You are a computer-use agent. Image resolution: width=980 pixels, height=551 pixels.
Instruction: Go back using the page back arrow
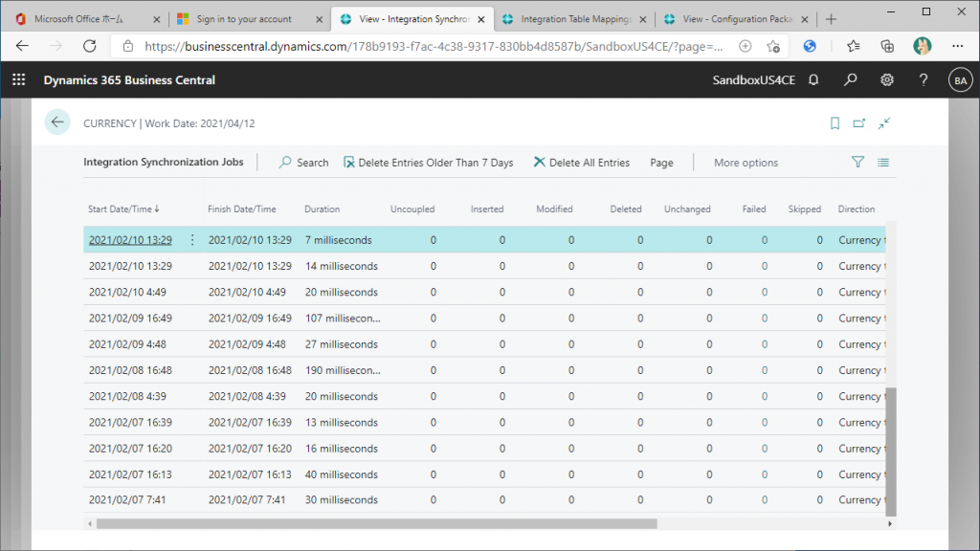pos(57,122)
